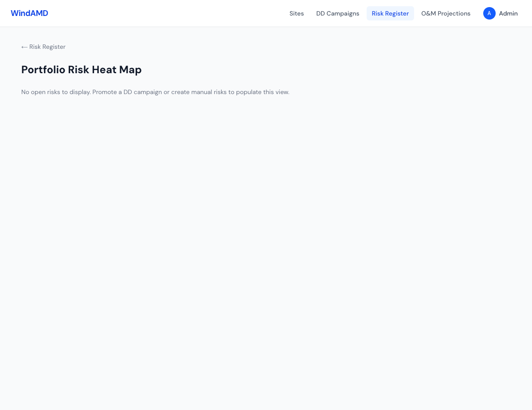Open the WindAMD home via the header logo

click(29, 13)
